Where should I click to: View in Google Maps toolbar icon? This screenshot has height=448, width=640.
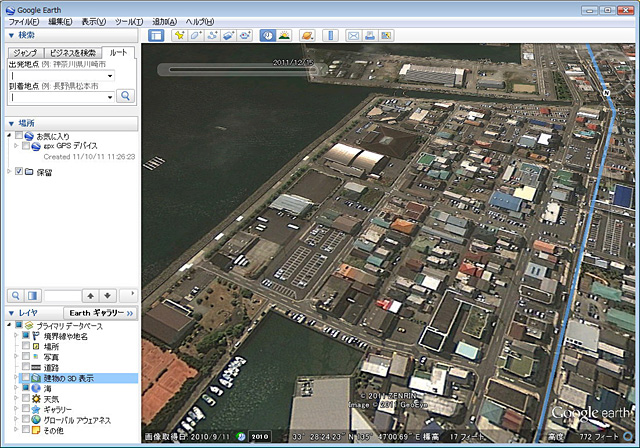click(x=386, y=35)
